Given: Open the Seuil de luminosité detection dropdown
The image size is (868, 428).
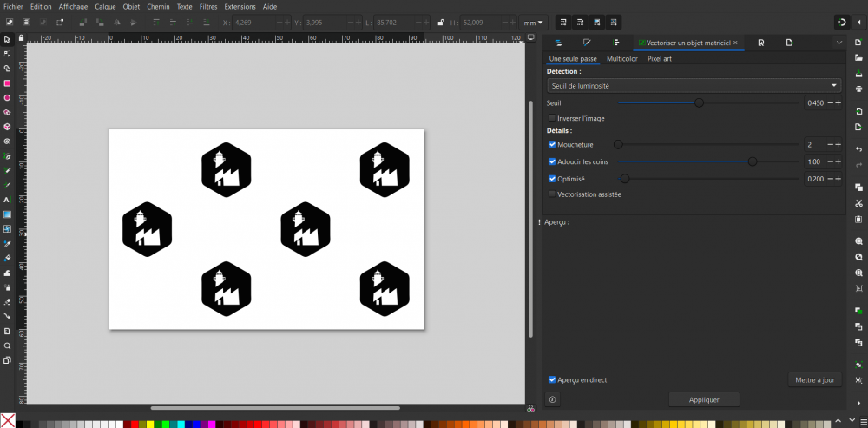Looking at the screenshot, I should tap(694, 85).
